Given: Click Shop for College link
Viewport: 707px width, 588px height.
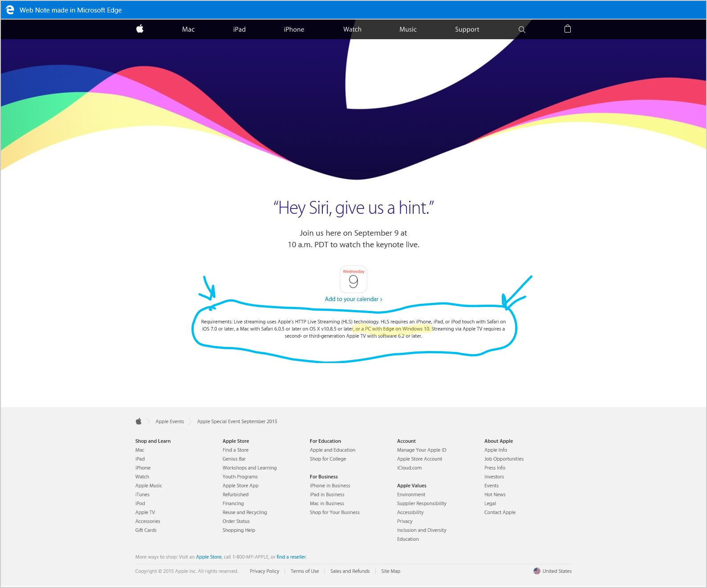Looking at the screenshot, I should point(328,459).
